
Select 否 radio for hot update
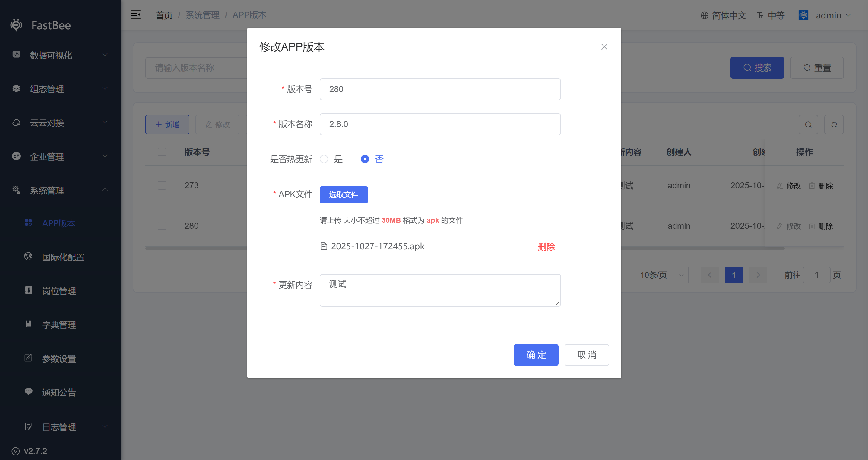click(x=365, y=159)
